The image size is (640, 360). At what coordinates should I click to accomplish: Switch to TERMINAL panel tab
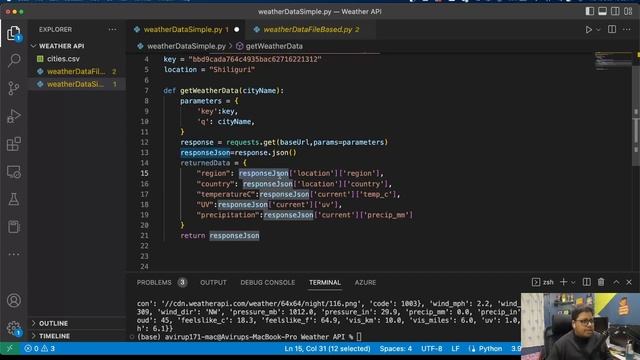click(x=324, y=282)
